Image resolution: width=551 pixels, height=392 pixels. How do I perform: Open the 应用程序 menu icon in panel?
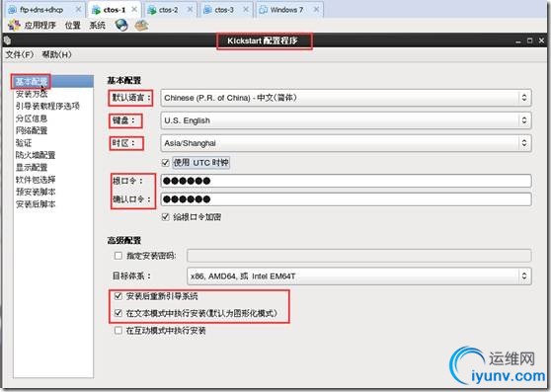pyautogui.click(x=15, y=25)
